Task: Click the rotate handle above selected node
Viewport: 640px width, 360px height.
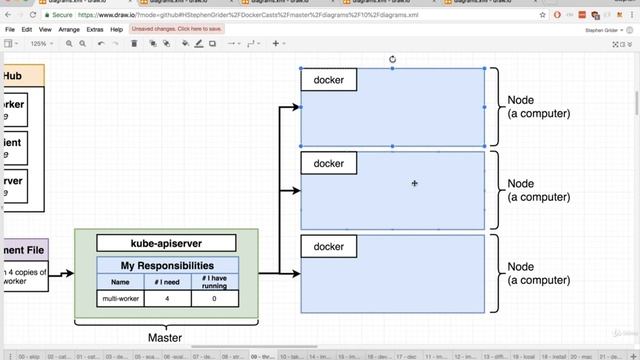Action: [x=392, y=59]
